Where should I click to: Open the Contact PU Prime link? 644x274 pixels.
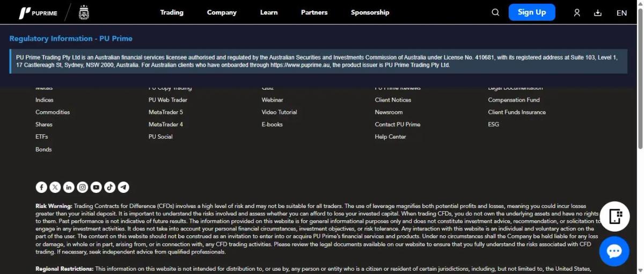click(398, 125)
